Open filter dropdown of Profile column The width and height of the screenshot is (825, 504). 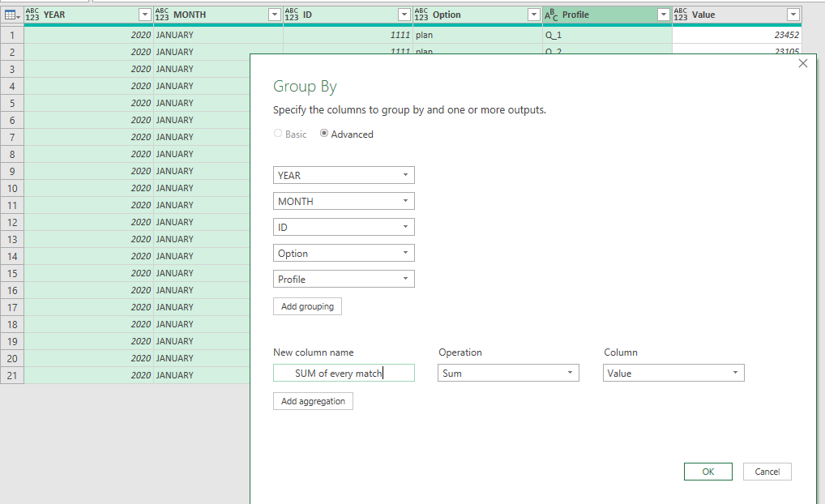point(664,15)
